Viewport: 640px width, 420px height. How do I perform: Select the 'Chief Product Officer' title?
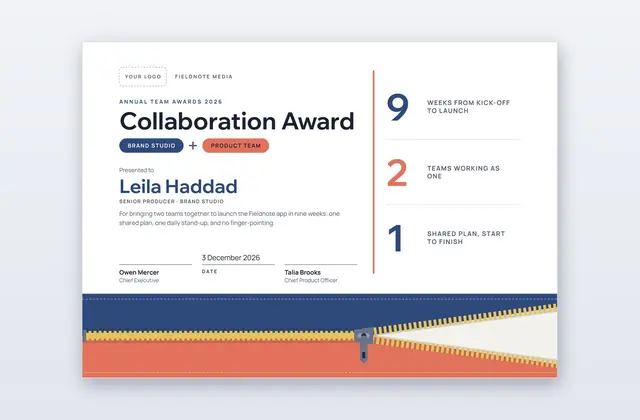click(x=311, y=280)
